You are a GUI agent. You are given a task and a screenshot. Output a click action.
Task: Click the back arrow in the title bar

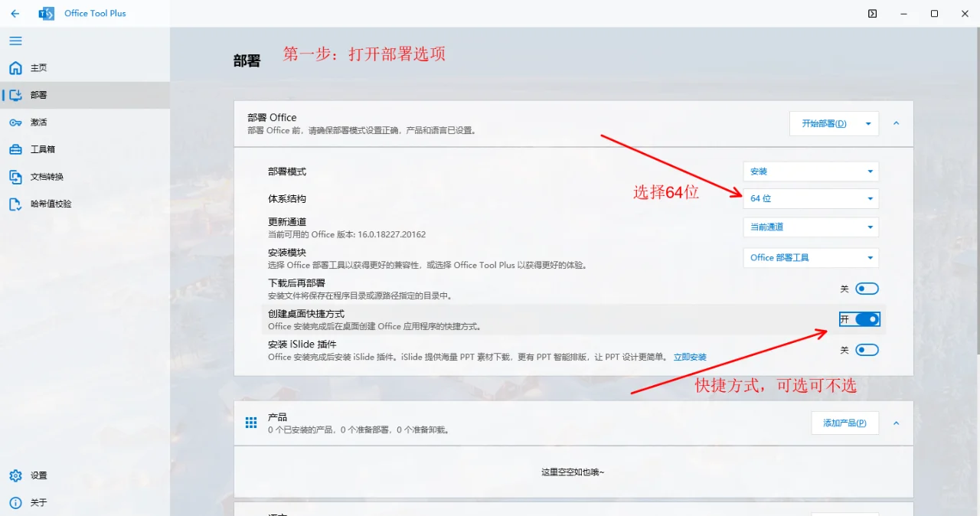[15, 13]
